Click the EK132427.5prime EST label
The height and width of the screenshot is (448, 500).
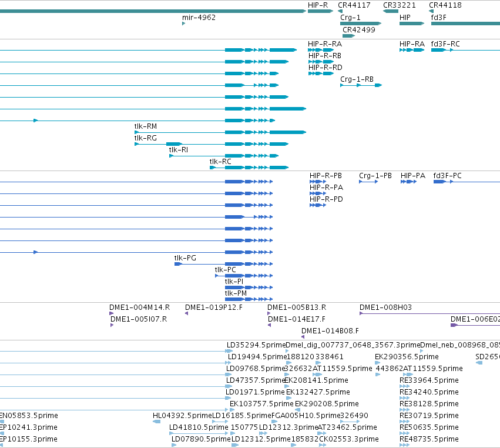tap(318, 393)
